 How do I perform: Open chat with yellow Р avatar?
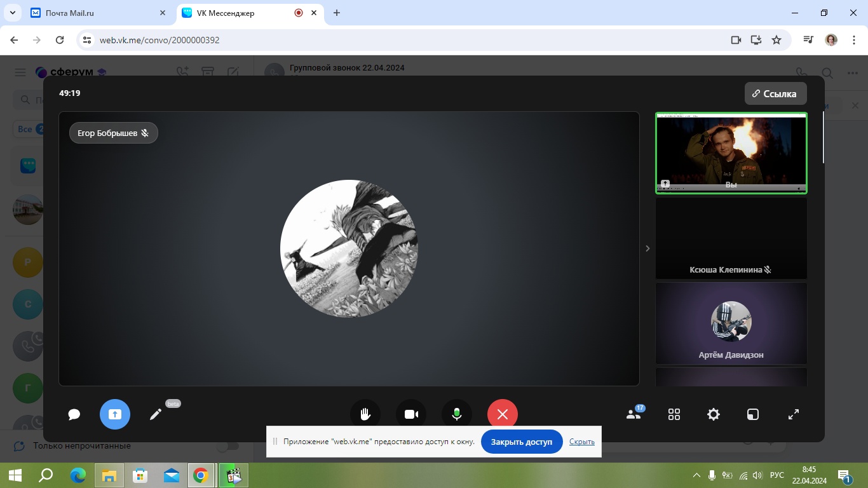point(28,262)
